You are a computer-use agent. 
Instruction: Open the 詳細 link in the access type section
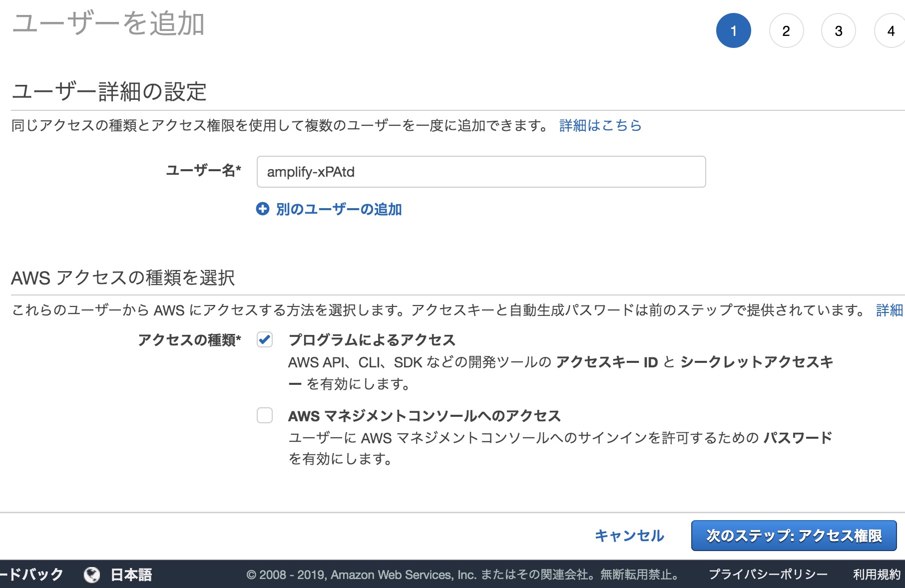point(890,310)
